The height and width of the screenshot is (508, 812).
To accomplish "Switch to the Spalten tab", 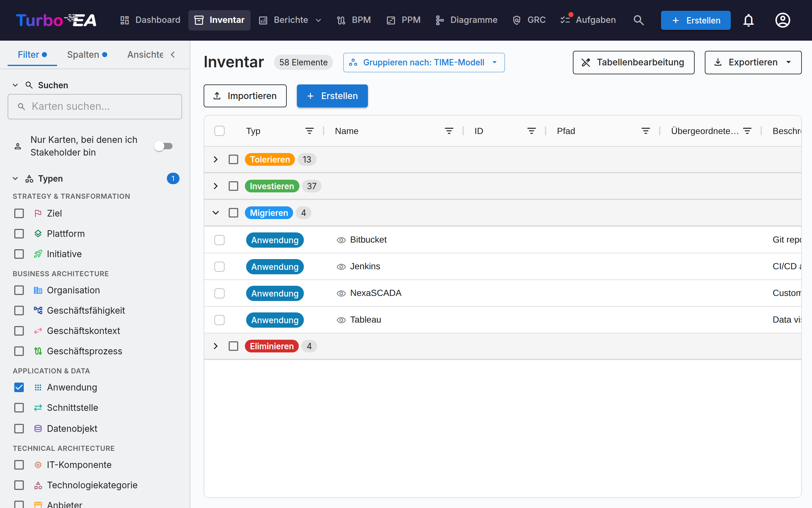I will coord(87,54).
